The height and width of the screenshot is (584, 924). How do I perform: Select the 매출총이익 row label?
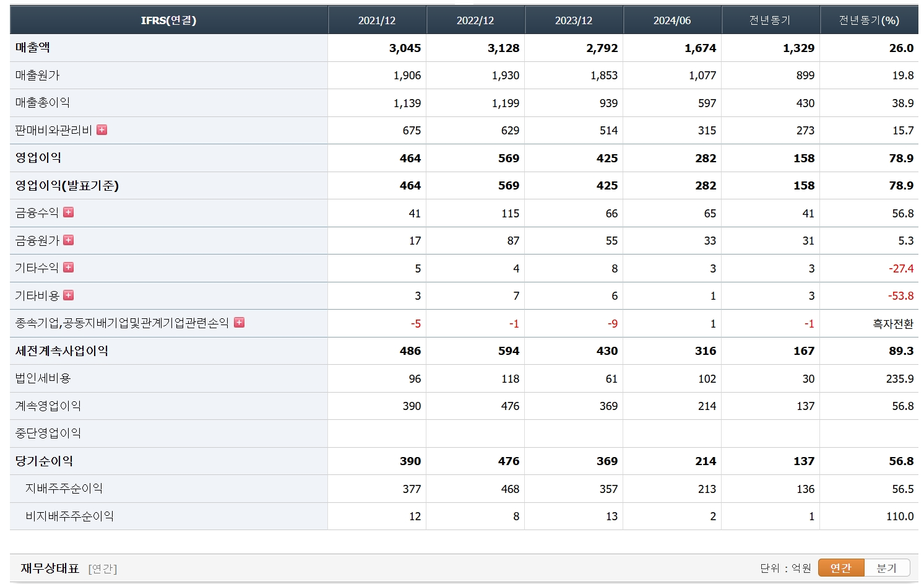point(43,103)
